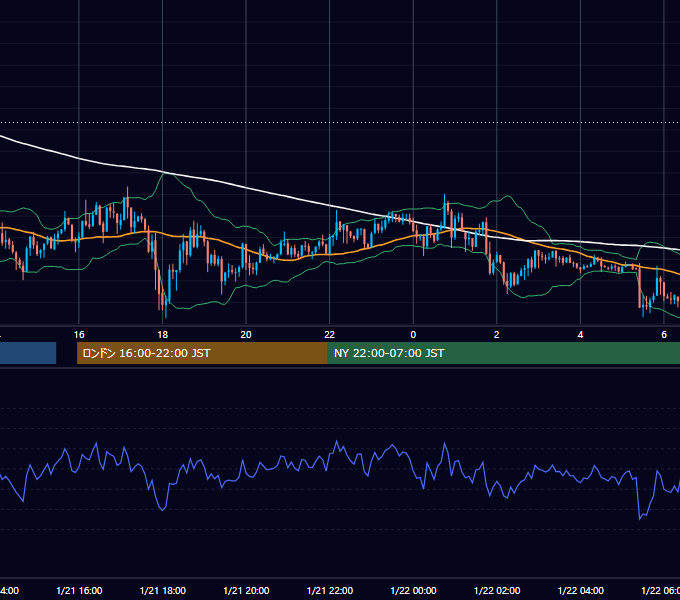Click the "18" hour label on price chart axis
Screen dimensions: 680x600
click(163, 335)
